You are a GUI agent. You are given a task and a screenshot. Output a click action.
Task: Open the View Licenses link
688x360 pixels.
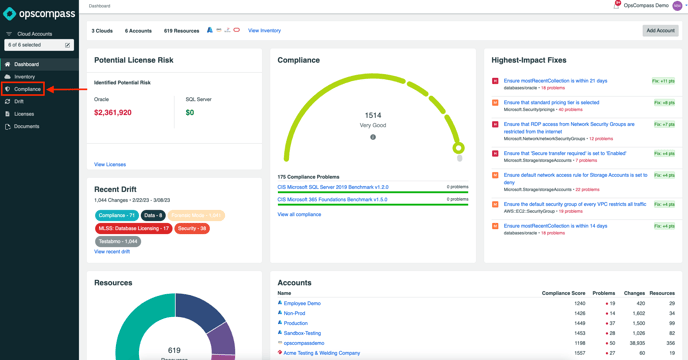110,164
